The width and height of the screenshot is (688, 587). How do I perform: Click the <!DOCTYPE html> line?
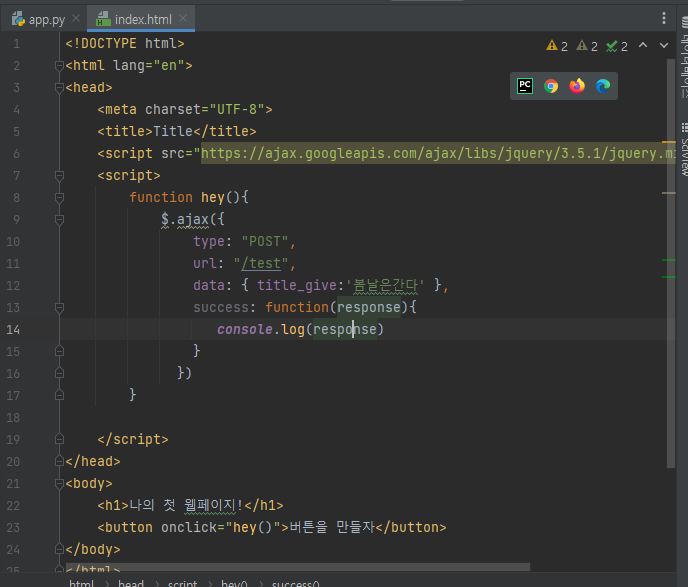point(125,43)
